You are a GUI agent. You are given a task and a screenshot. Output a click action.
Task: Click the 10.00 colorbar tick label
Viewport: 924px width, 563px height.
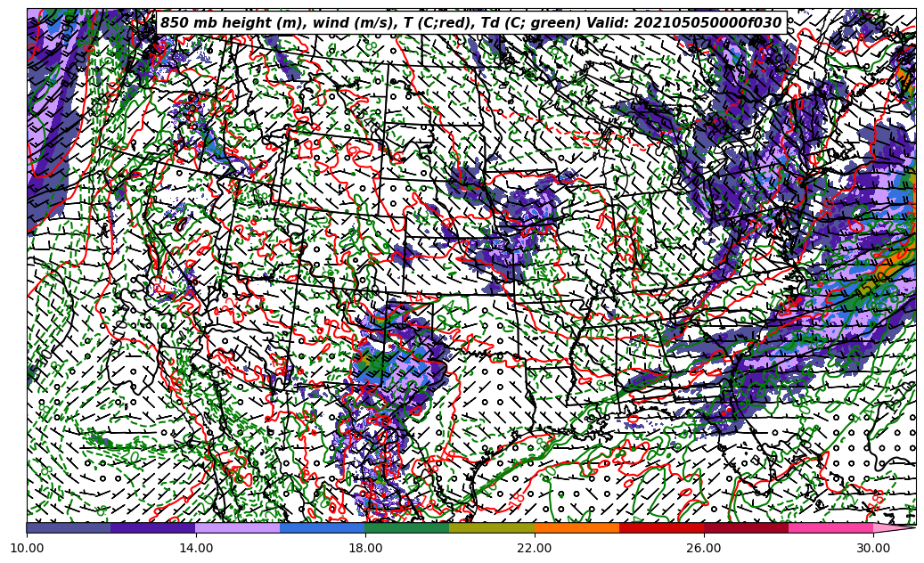(27, 548)
